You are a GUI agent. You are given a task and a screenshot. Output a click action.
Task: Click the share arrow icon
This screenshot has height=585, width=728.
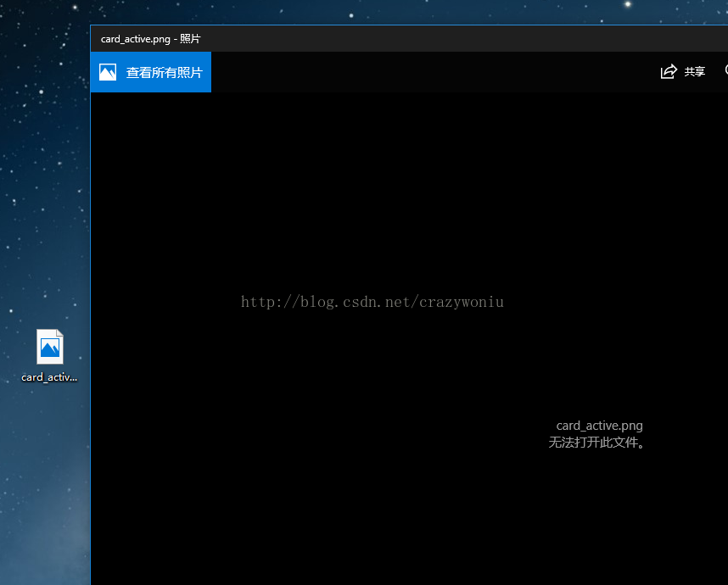coord(669,71)
